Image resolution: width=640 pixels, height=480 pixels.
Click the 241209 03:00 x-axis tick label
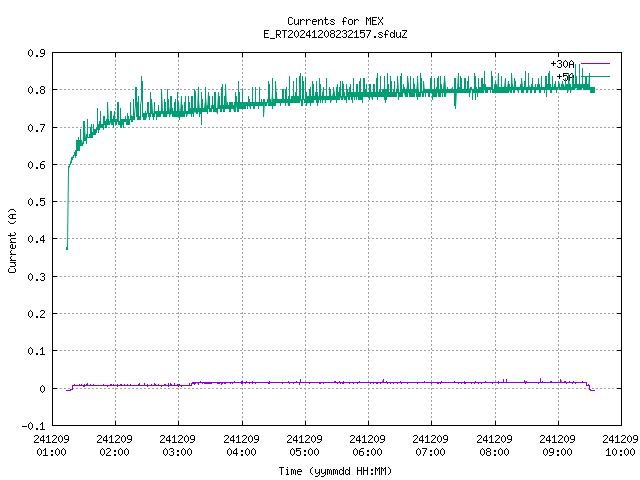178,445
